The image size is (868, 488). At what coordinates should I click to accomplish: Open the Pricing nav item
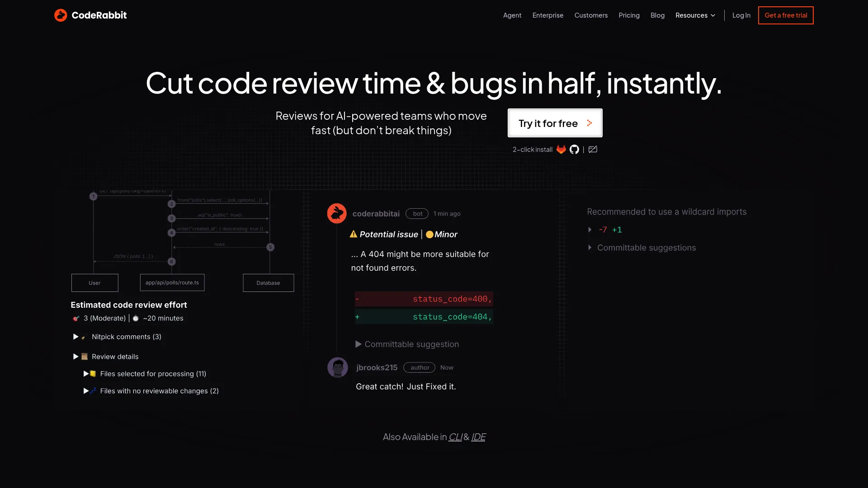(629, 15)
